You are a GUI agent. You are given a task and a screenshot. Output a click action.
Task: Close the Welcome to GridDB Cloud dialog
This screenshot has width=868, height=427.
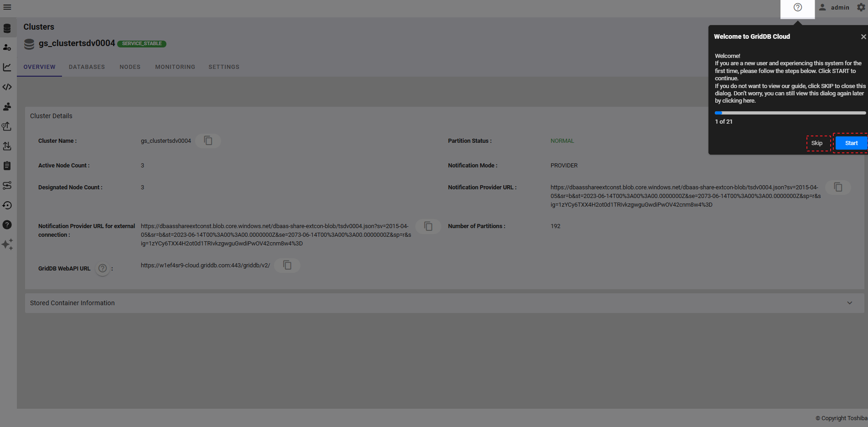click(863, 37)
